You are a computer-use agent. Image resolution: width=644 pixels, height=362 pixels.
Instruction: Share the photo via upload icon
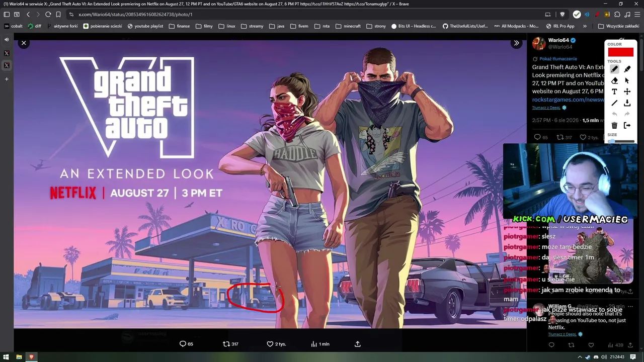coord(358,344)
